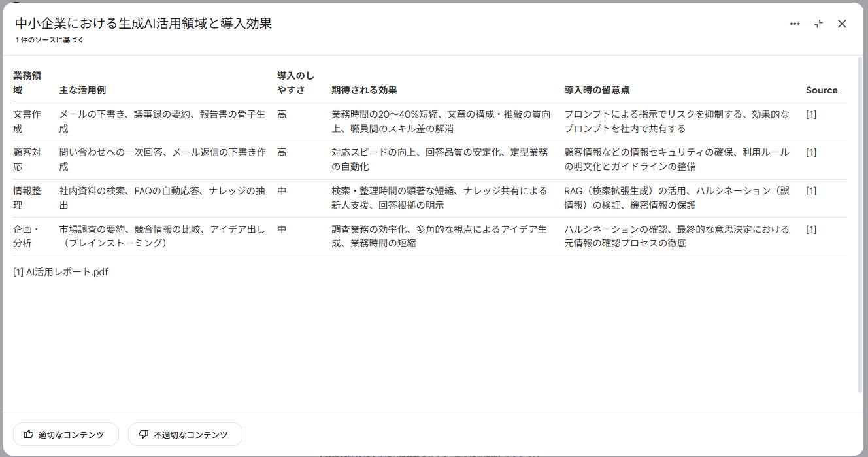Click the [1] AI活用レポート.pdf footnote
Image resolution: width=868 pixels, height=457 pixels.
(61, 272)
